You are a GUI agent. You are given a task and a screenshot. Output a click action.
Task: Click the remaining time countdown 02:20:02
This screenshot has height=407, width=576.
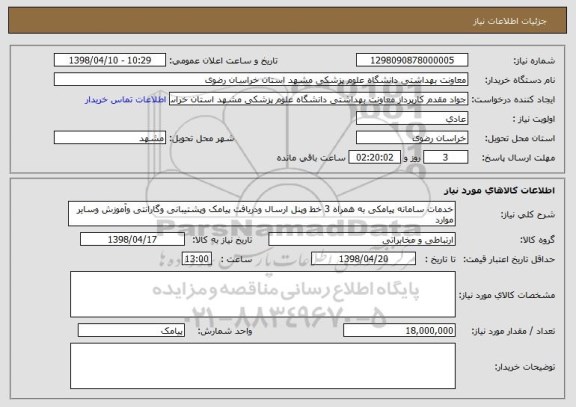374,158
